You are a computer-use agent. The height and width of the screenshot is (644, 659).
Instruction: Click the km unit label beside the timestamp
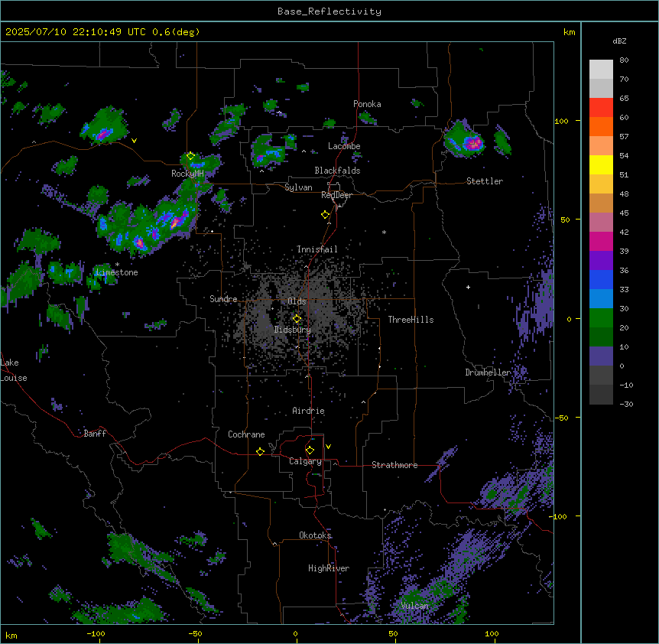pyautogui.click(x=569, y=32)
